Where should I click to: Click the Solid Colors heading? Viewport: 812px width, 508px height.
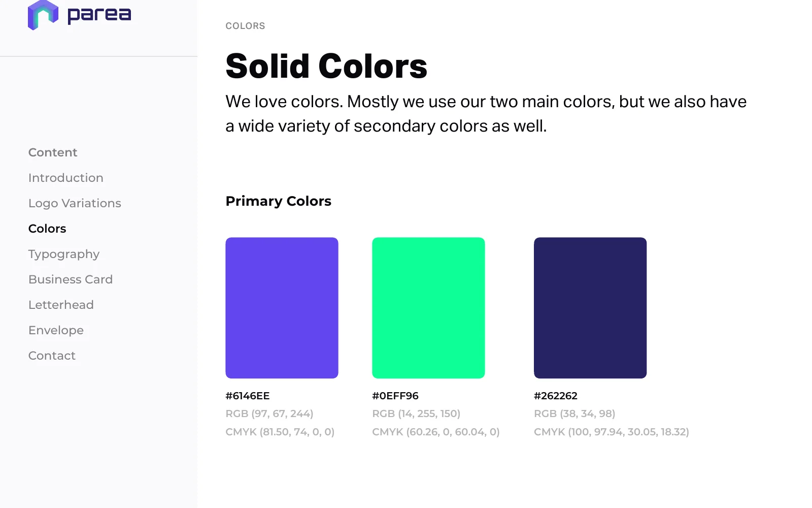point(326,66)
